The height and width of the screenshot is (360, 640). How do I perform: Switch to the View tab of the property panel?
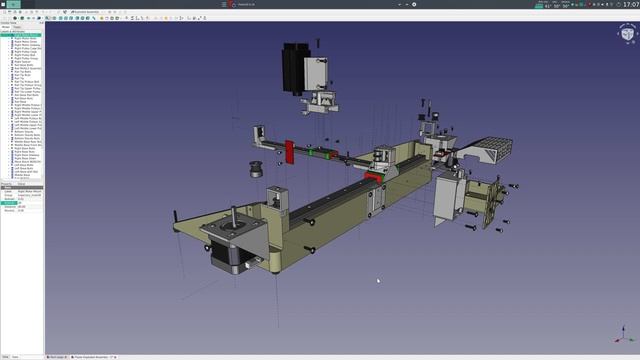click(x=5, y=357)
